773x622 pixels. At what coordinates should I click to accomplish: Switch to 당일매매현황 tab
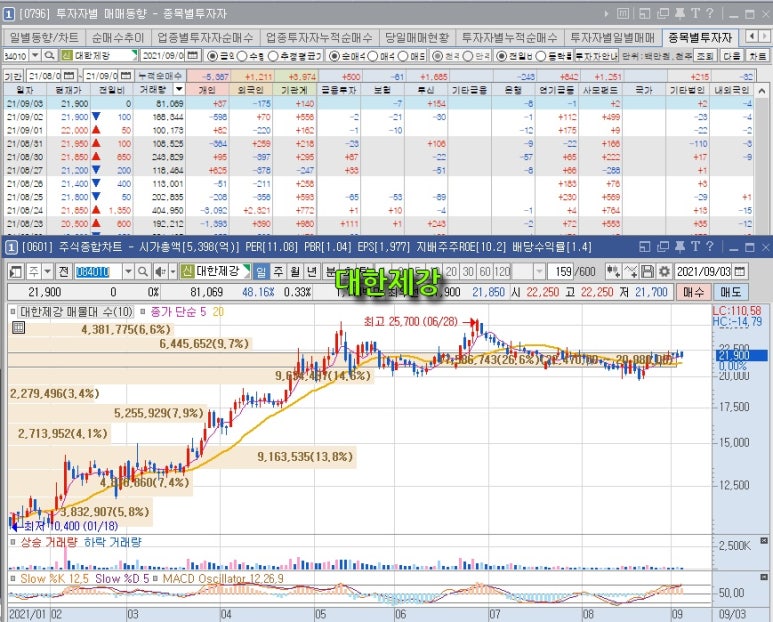point(417,37)
